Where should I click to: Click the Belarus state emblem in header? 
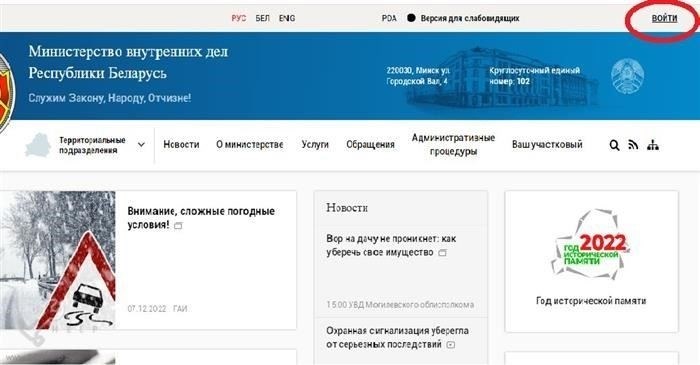(x=628, y=76)
